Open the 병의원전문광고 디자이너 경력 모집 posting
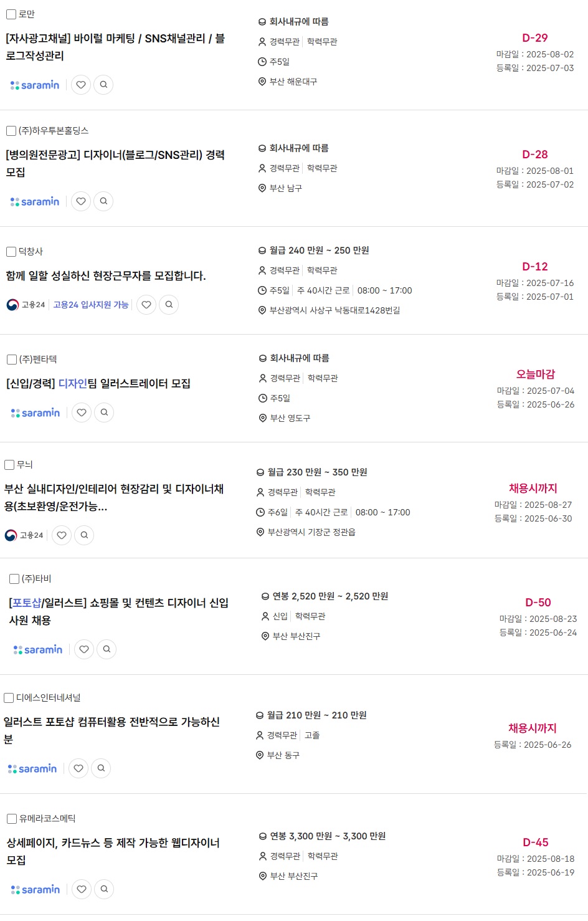Image resolution: width=588 pixels, height=921 pixels. (x=115, y=163)
